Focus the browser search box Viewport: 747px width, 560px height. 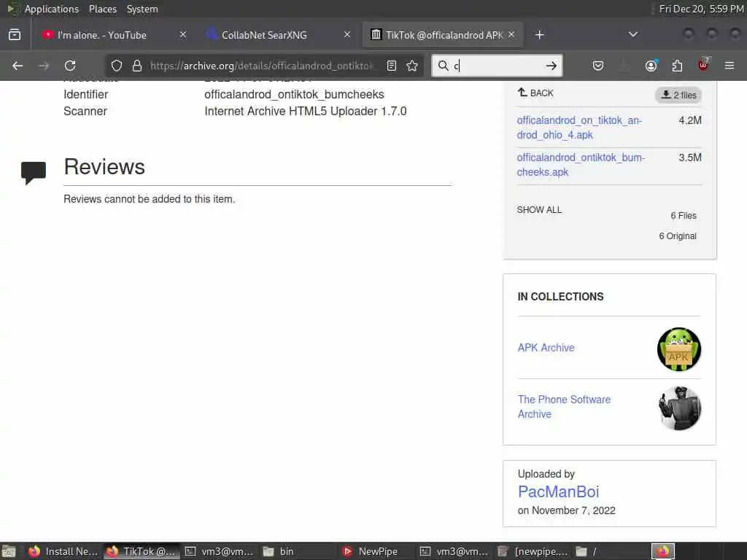tap(497, 66)
